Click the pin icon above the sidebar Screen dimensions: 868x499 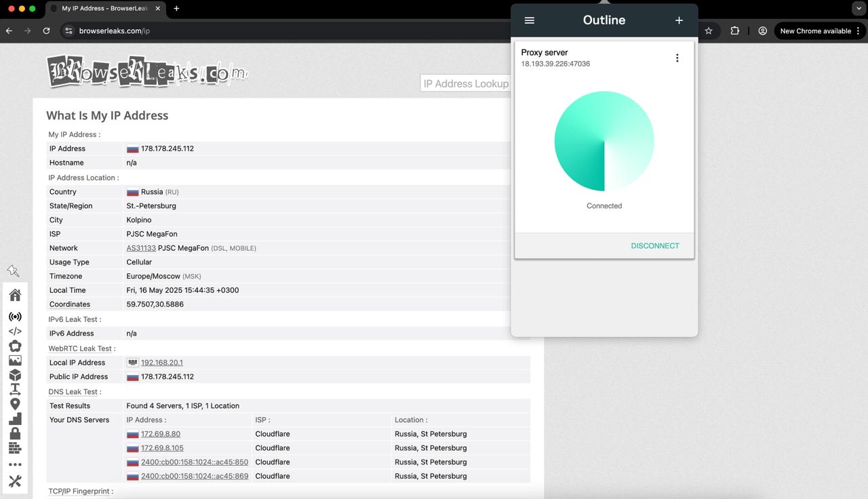click(13, 271)
